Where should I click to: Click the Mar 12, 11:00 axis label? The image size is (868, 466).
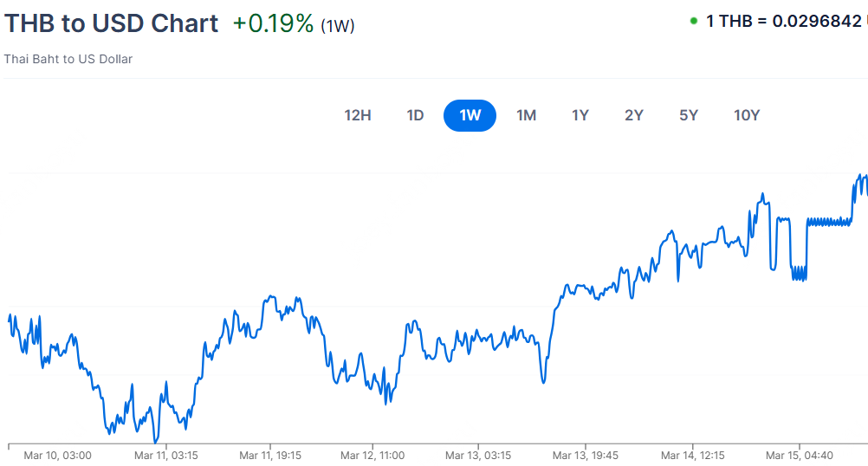click(372, 455)
